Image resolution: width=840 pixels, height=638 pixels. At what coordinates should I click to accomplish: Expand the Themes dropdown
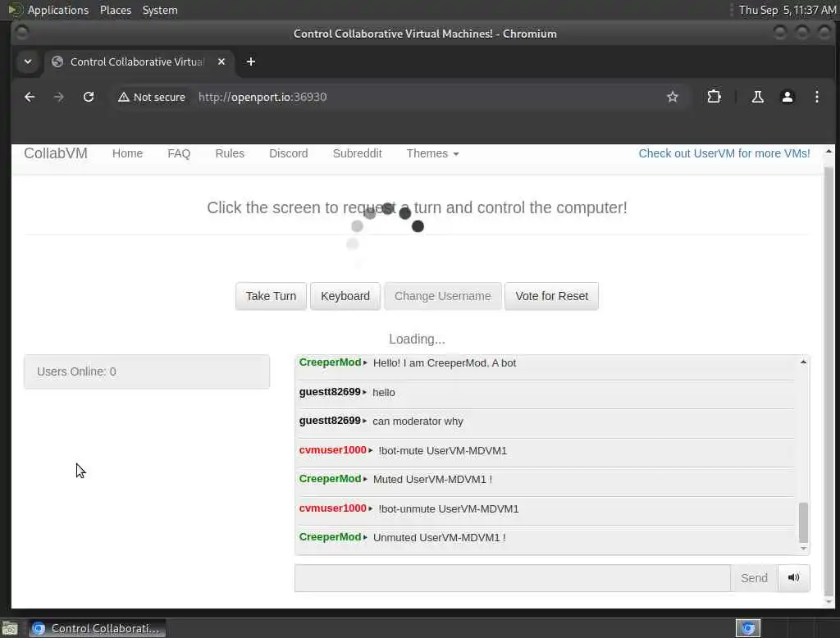point(432,153)
